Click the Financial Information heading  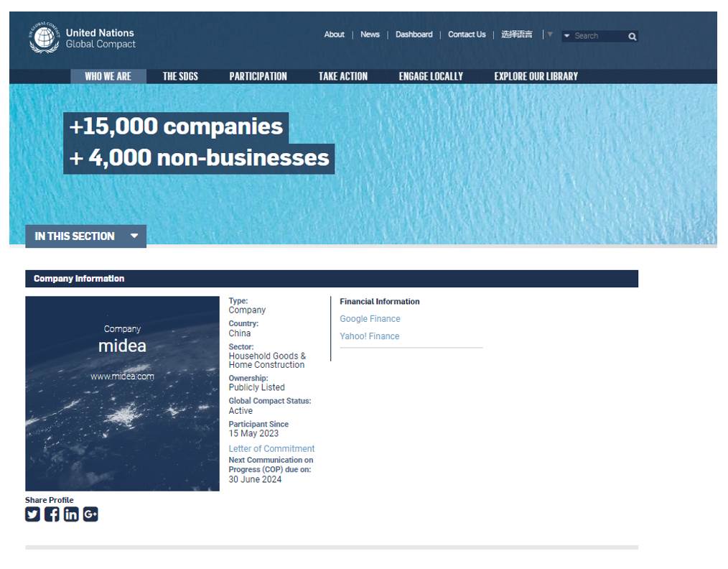click(380, 302)
